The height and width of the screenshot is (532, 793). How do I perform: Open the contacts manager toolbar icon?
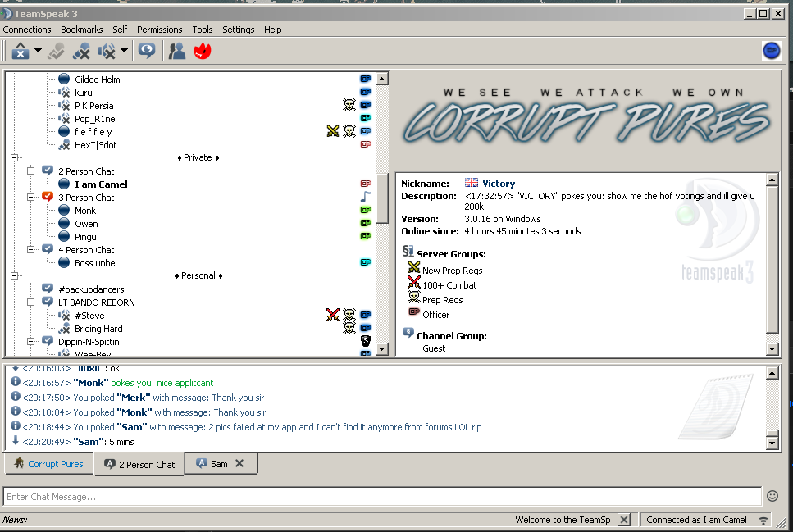(177, 51)
